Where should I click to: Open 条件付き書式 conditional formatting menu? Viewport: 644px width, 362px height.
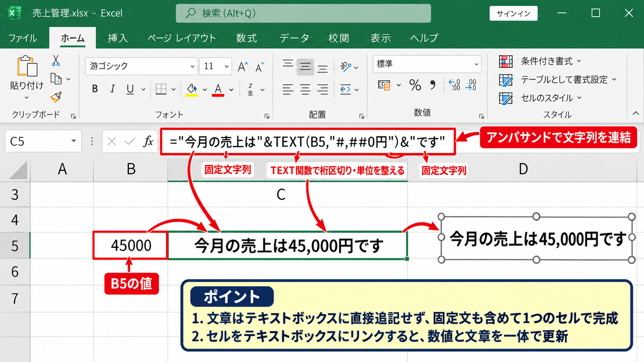540,61
